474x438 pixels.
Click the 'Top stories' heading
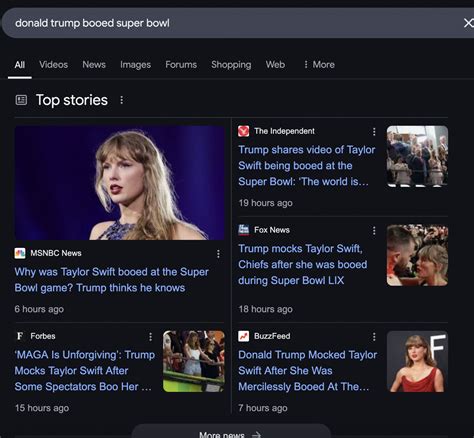point(72,100)
